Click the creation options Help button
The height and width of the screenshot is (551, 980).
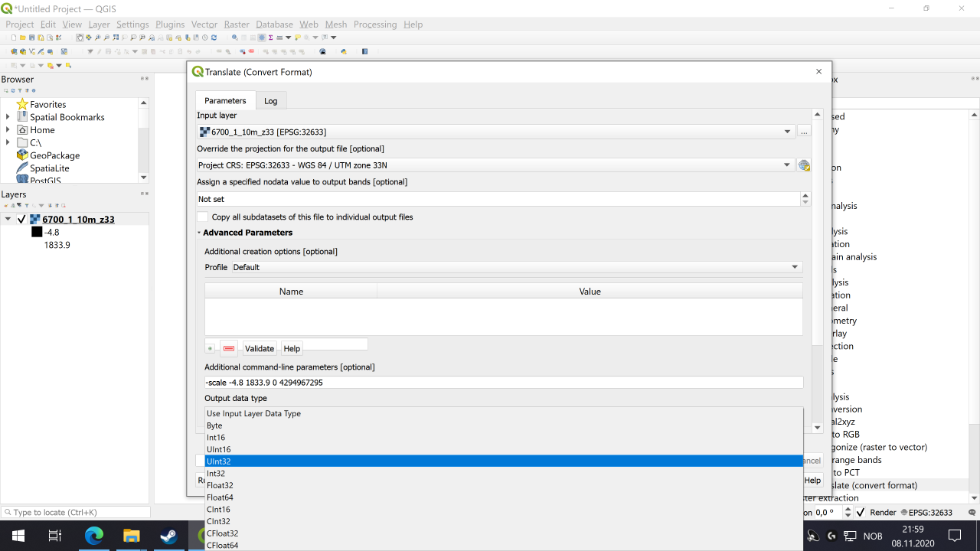coord(292,348)
